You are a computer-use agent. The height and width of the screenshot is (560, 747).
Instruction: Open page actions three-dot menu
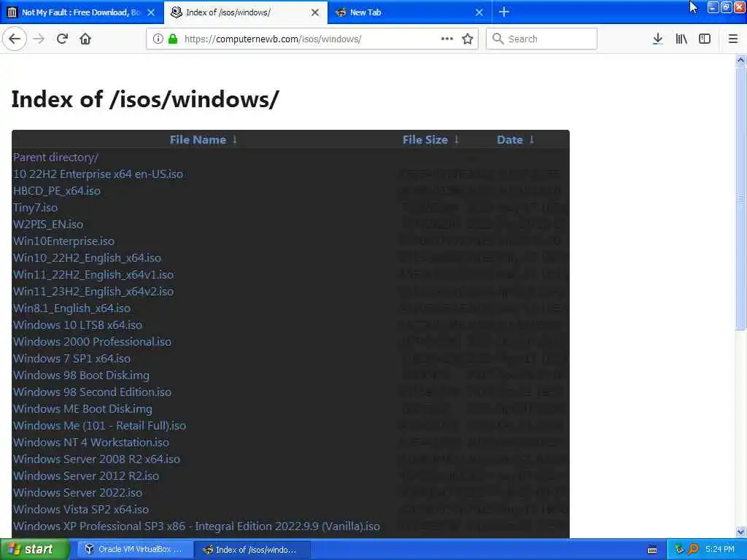(x=447, y=39)
